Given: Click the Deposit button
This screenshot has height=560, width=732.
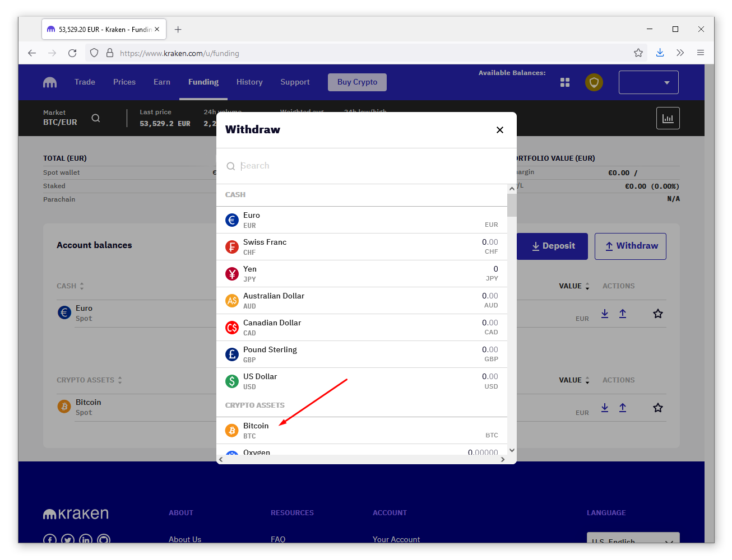Looking at the screenshot, I should [553, 246].
